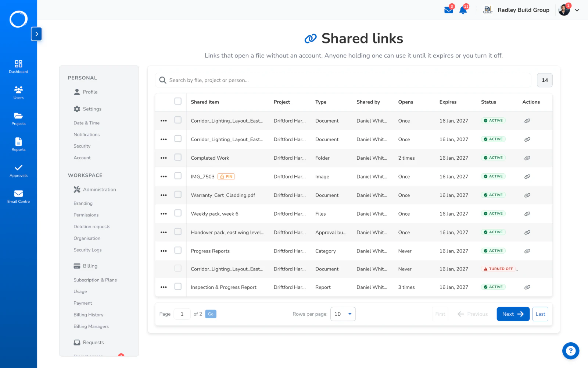Open Subscription & Plans link
588x368 pixels.
(95, 280)
